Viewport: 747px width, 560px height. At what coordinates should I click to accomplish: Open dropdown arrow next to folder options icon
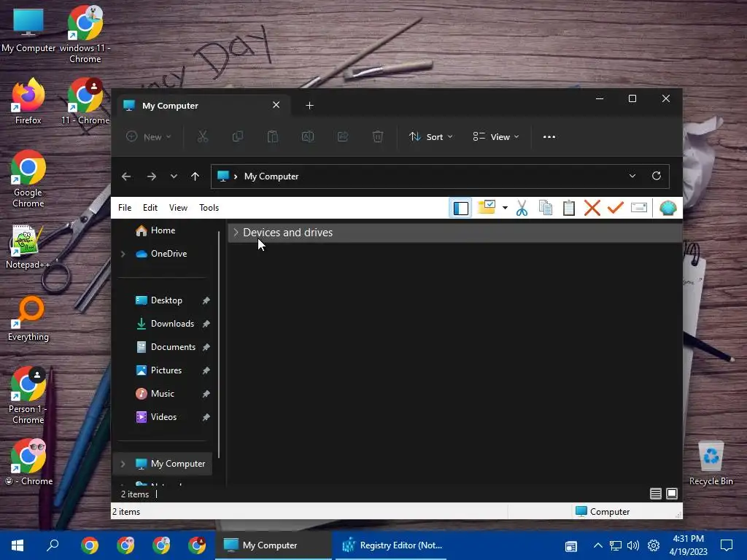pyautogui.click(x=505, y=208)
